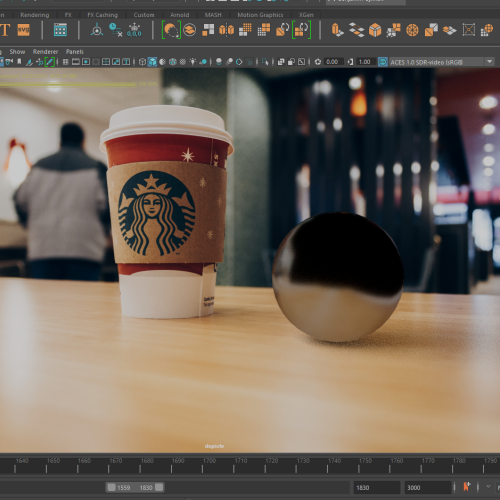Toggle the film gate icon
This screenshot has width=500, height=500.
pyautogui.click(x=76, y=62)
